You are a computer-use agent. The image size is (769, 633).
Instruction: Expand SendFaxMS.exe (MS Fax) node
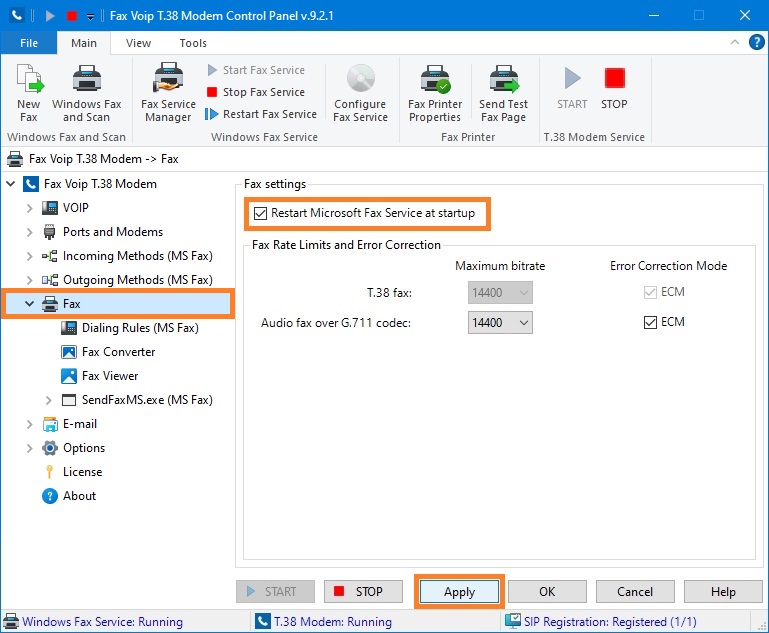click(x=48, y=400)
